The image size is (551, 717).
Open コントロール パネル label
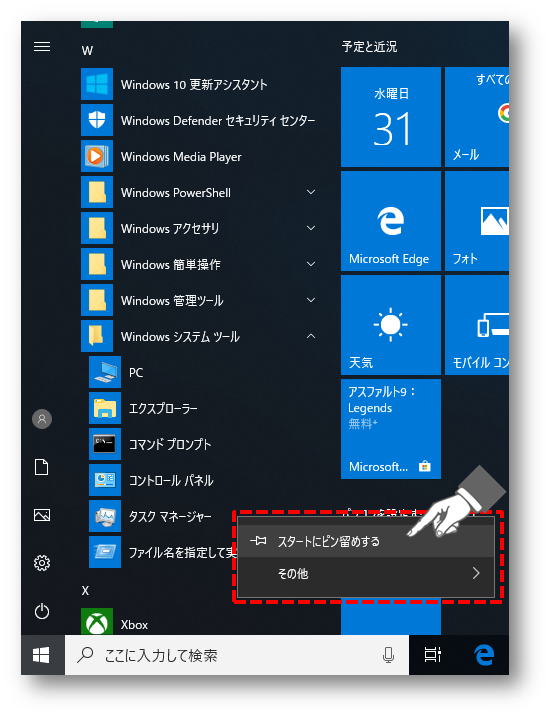coord(171,481)
